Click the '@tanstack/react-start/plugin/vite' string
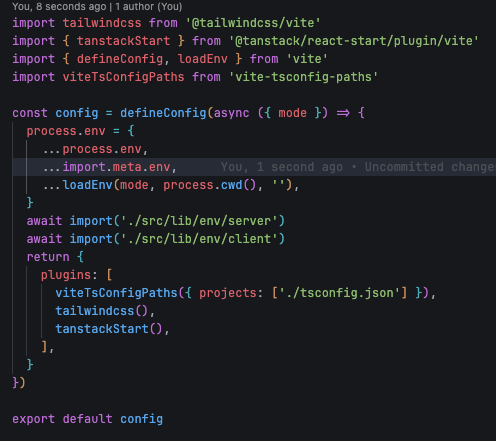This screenshot has width=496, height=441. tap(354, 41)
